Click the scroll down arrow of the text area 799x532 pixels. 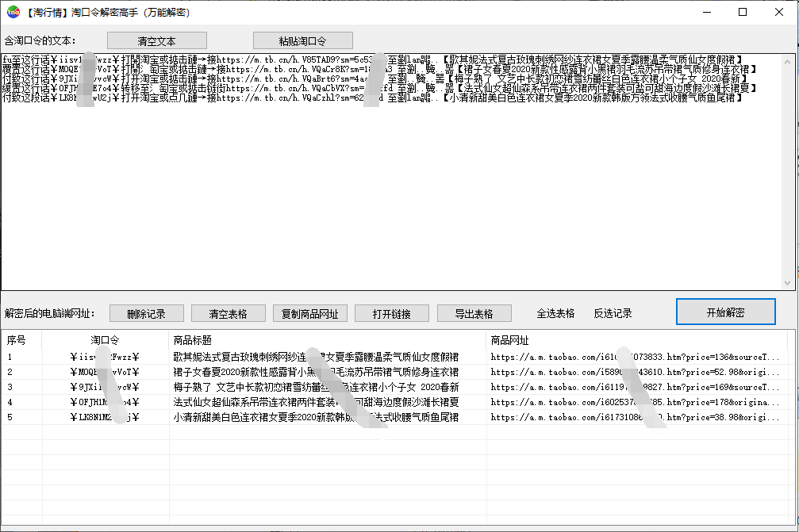pyautogui.click(x=788, y=282)
